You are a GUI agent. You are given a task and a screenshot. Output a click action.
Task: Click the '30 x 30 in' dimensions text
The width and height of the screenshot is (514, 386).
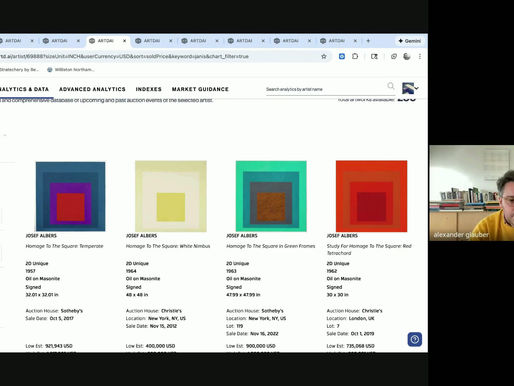[x=338, y=295]
